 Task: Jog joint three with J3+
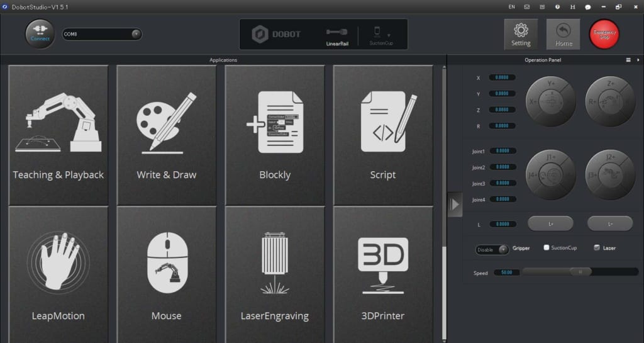pos(592,175)
